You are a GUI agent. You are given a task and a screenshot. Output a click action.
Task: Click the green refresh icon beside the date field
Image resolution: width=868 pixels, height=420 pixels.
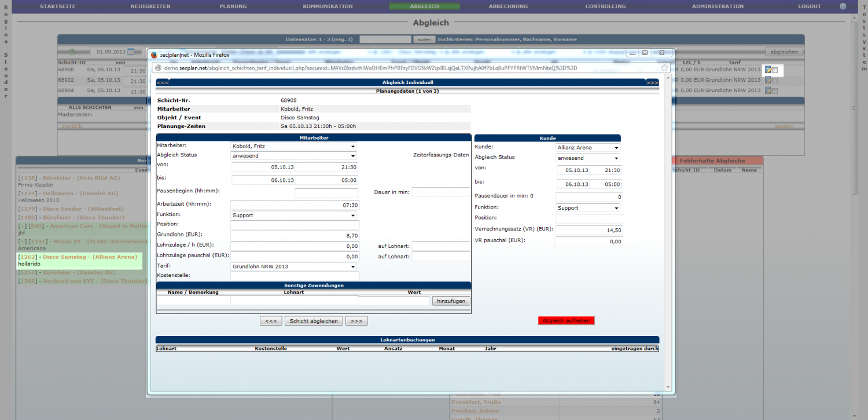coord(72,52)
